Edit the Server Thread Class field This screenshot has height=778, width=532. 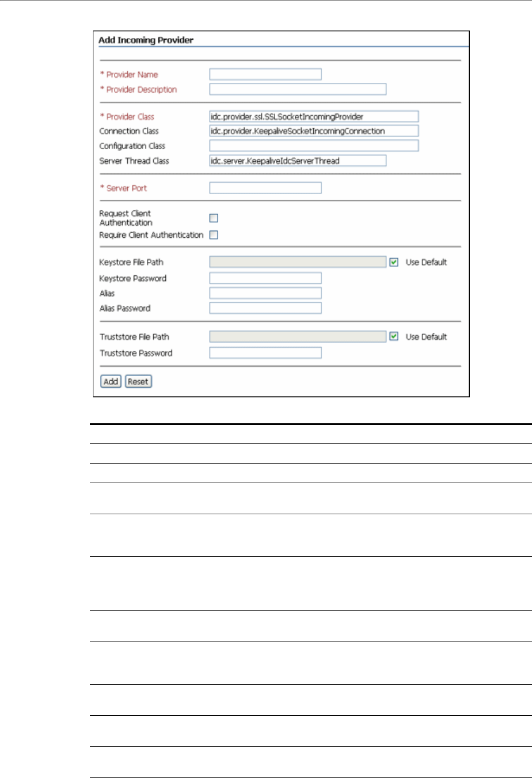[x=298, y=161]
